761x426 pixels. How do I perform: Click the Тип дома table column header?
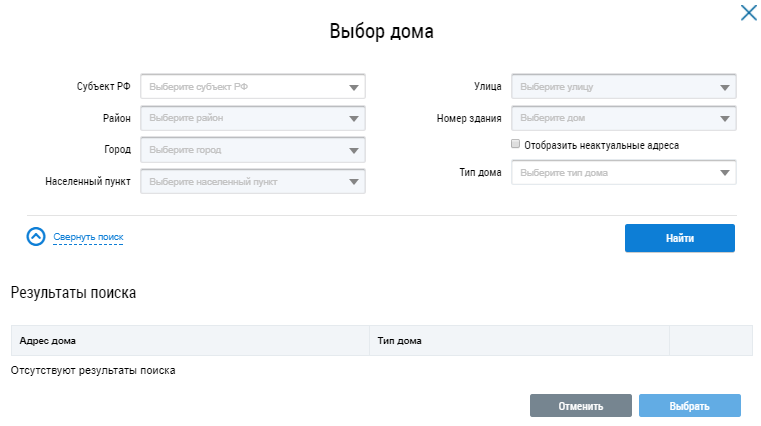399,341
